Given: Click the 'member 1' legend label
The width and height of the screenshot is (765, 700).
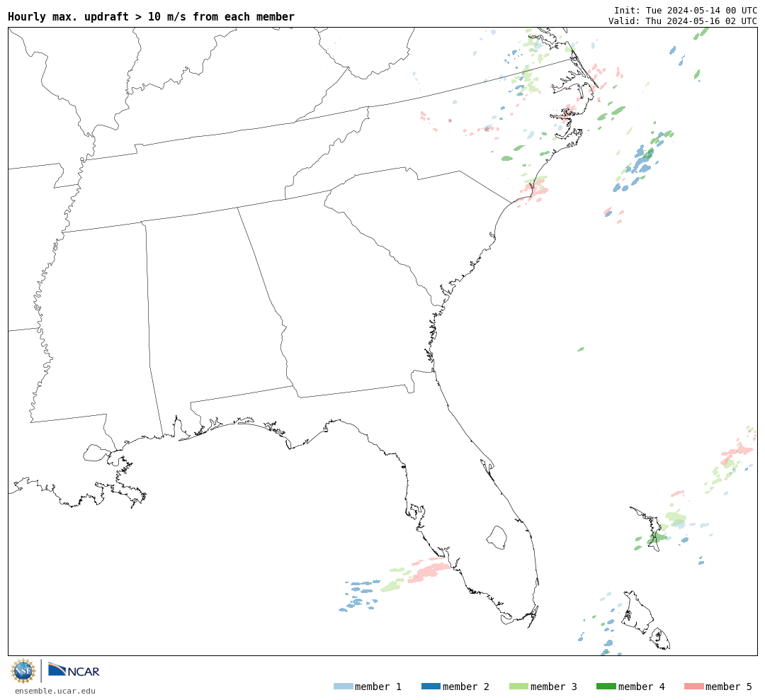Looking at the screenshot, I should [378, 687].
